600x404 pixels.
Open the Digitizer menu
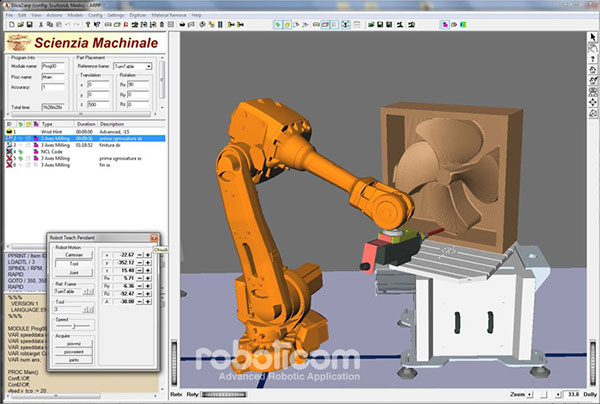pyautogui.click(x=138, y=15)
